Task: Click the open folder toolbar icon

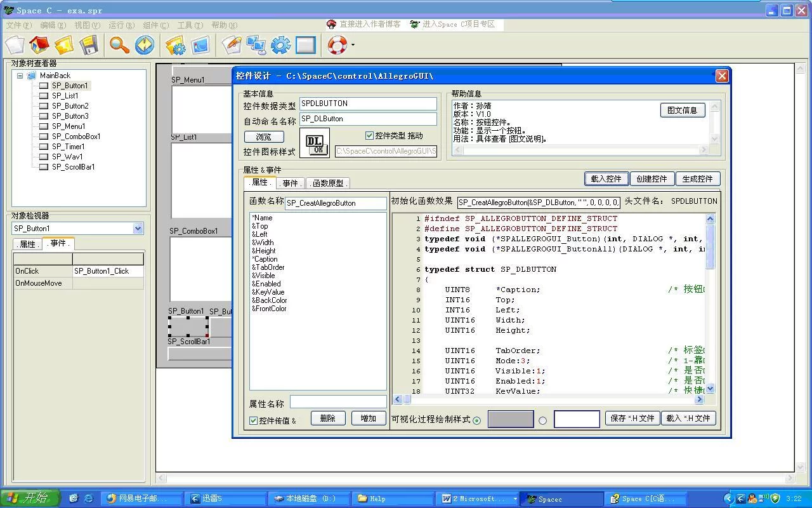Action: pyautogui.click(x=64, y=45)
